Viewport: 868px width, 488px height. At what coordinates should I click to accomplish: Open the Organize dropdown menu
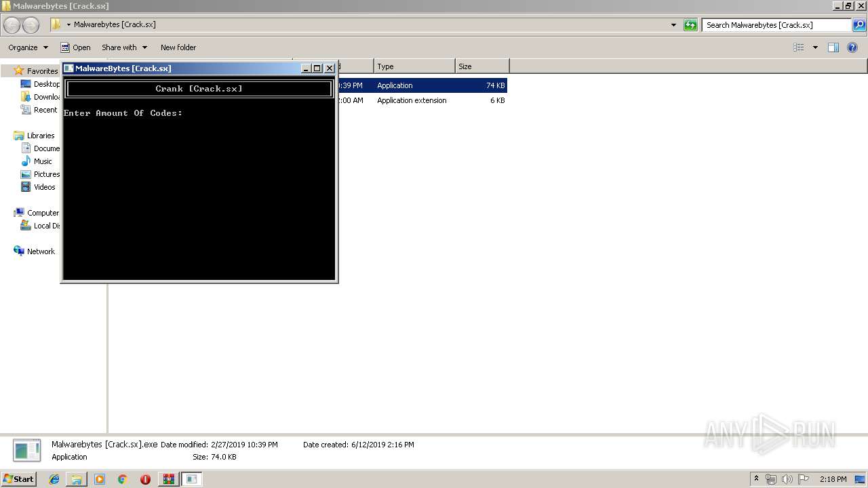28,47
